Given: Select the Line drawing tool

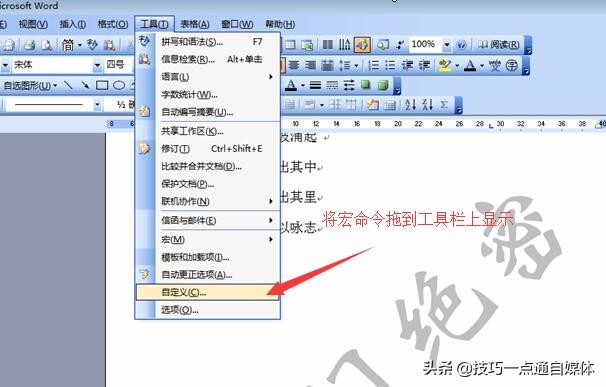Looking at the screenshot, I should pyautogui.click(x=68, y=85).
